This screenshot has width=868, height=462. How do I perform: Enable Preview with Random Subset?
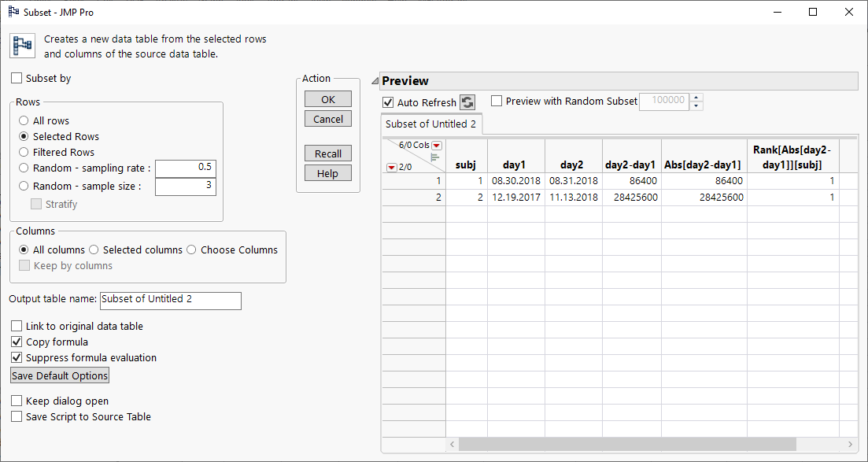click(495, 102)
